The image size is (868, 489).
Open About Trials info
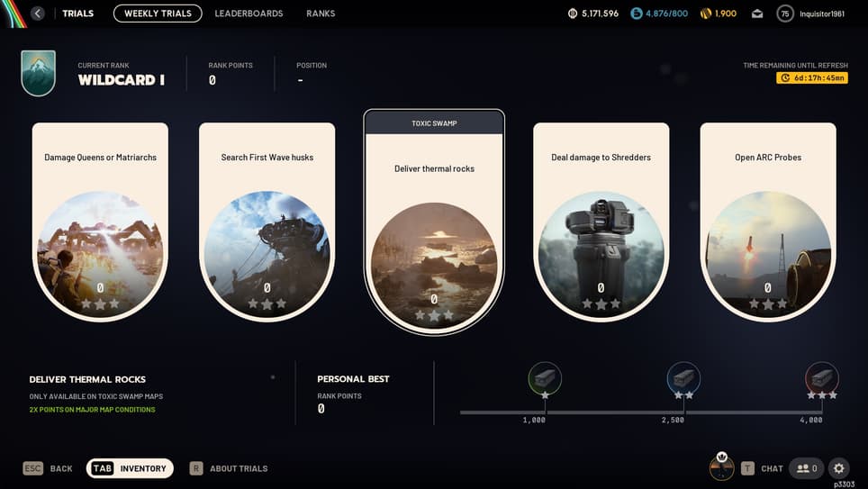click(229, 468)
